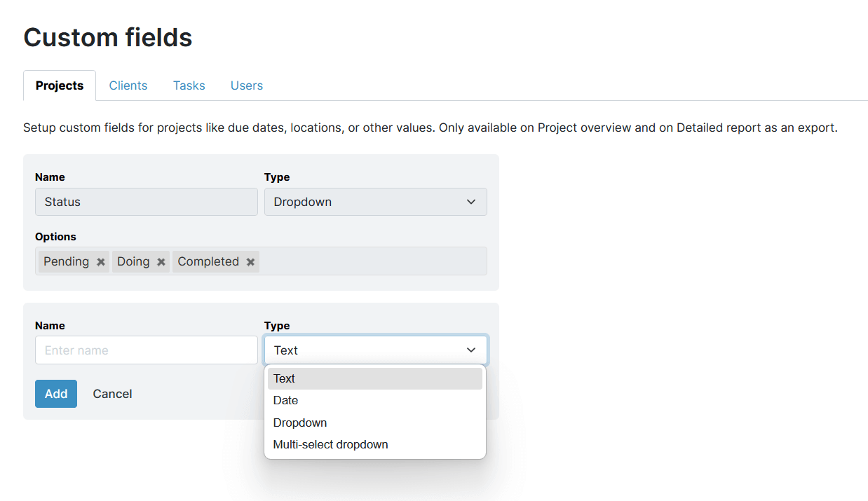Select Date from the open Type dropdown
Viewport: 868px width, 501px height.
(286, 400)
